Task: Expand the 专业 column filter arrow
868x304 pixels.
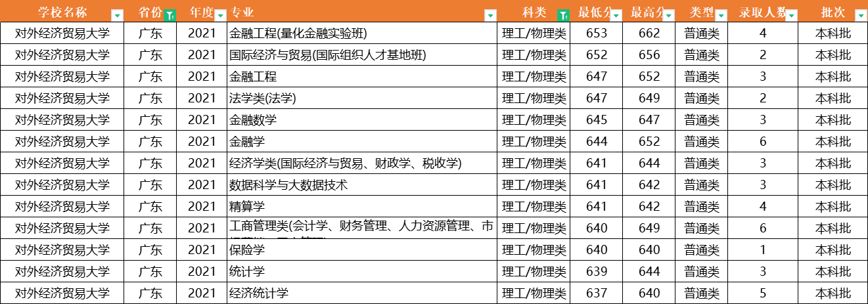Action: click(490, 15)
